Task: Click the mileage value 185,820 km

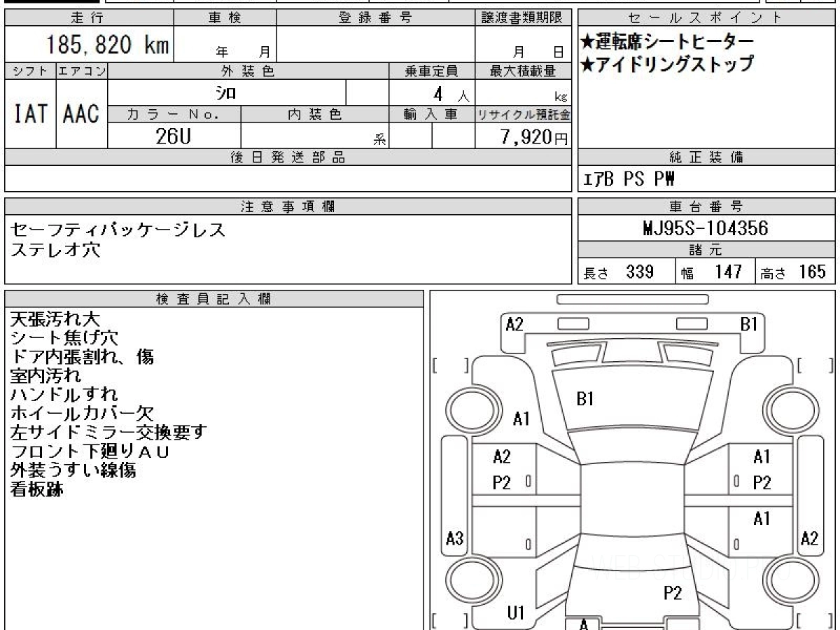Action: (107, 45)
